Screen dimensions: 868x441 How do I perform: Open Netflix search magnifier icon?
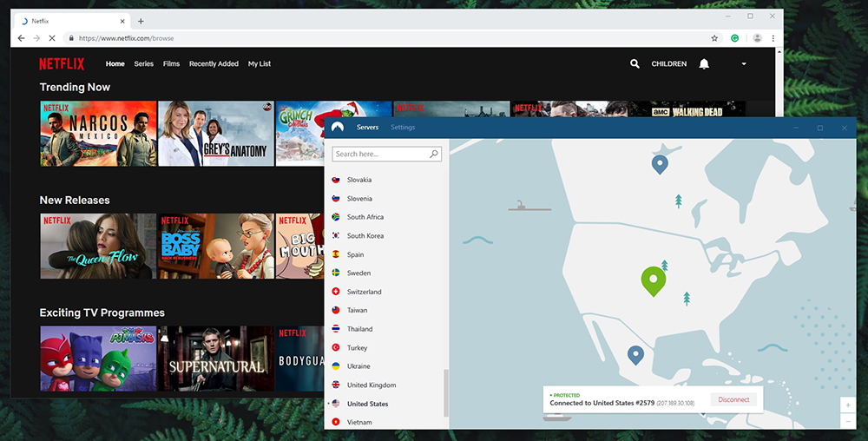point(635,63)
